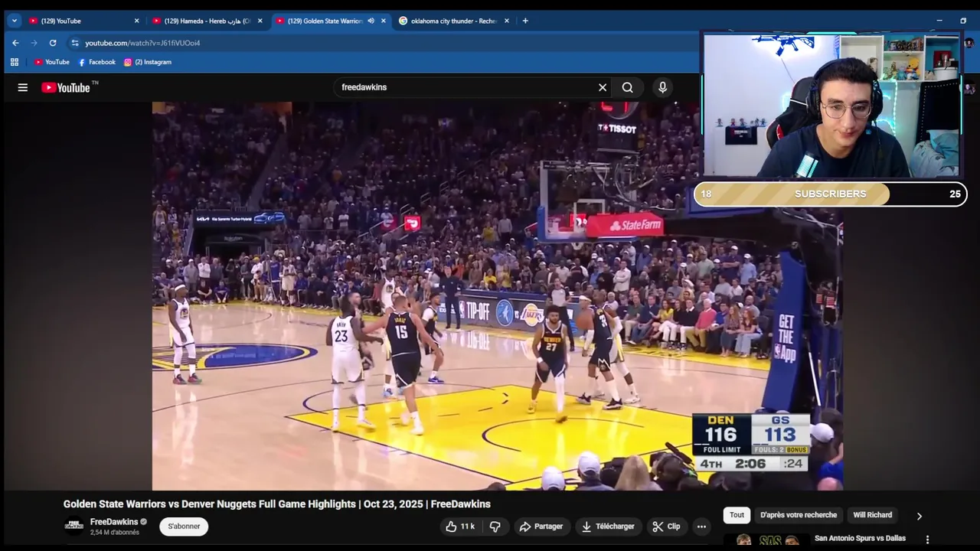Select the D'après votre recherche chip
The height and width of the screenshot is (551, 980).
(x=799, y=515)
